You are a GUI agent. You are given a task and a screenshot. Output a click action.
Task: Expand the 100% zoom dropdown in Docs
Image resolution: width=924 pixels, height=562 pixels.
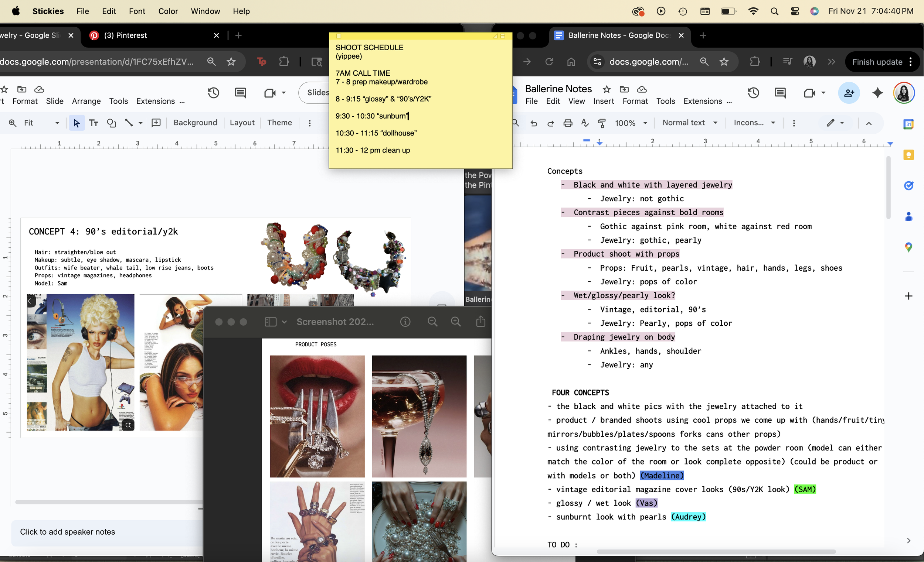coord(645,123)
